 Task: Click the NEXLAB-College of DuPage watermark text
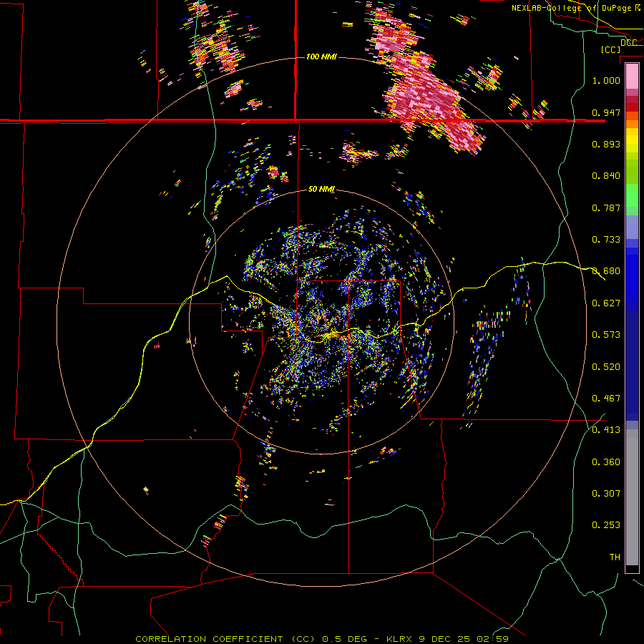(576, 8)
